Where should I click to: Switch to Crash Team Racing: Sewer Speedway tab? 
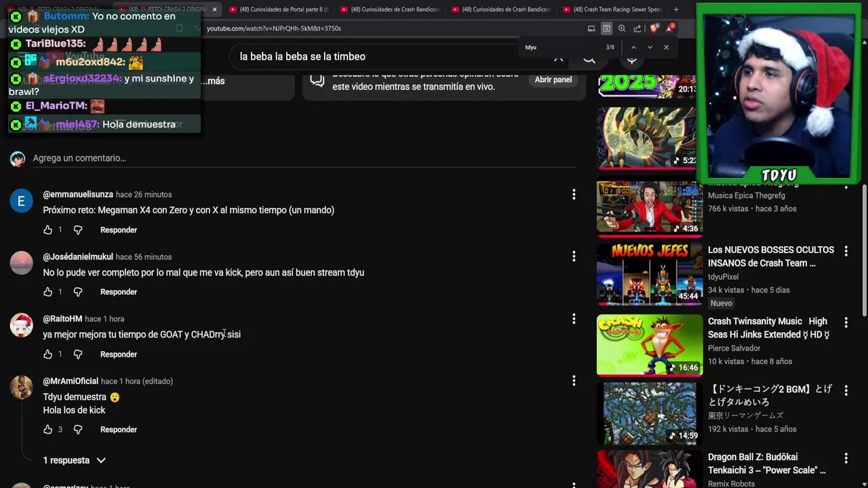612,9
